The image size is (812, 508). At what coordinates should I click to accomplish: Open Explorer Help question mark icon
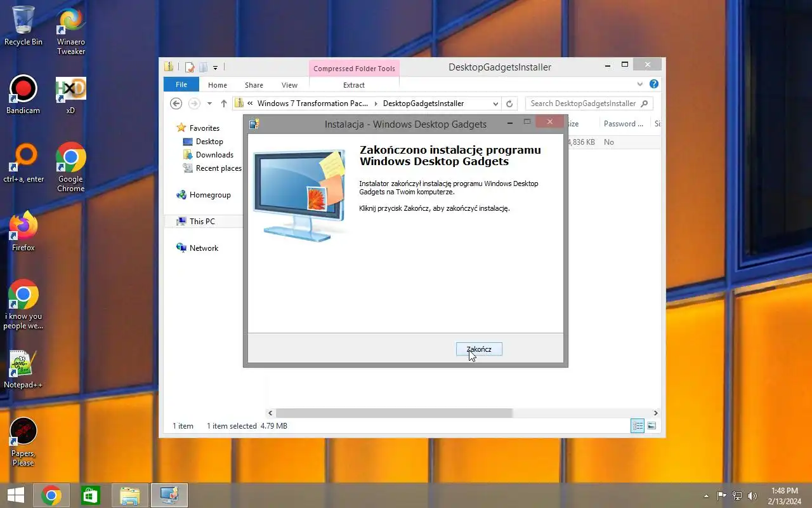pos(654,84)
